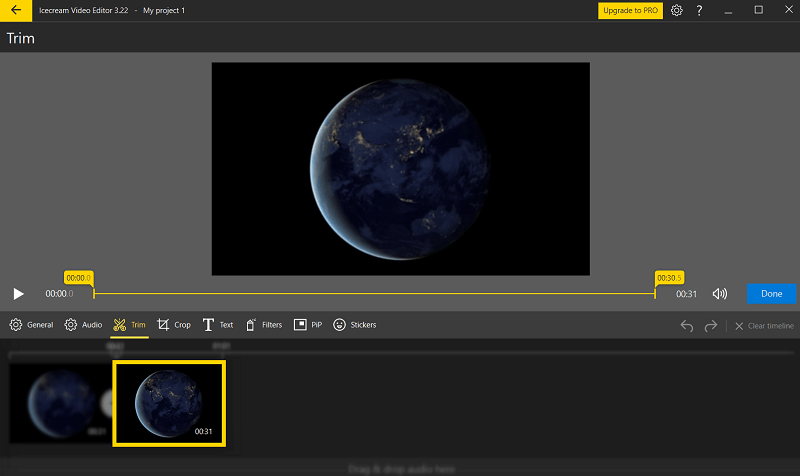Open the Crop tool tab

tap(173, 325)
